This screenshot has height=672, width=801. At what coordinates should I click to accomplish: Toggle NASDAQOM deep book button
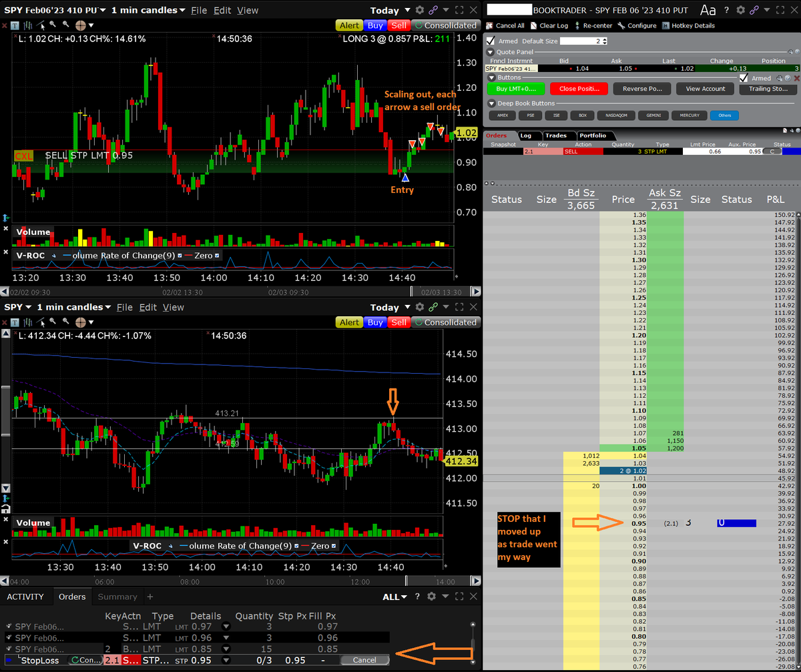click(x=616, y=115)
